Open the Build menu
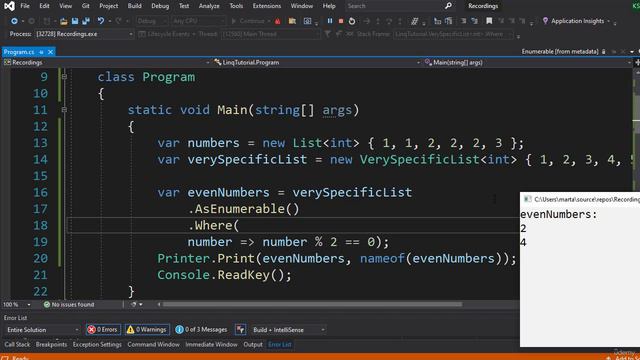 click(134, 6)
